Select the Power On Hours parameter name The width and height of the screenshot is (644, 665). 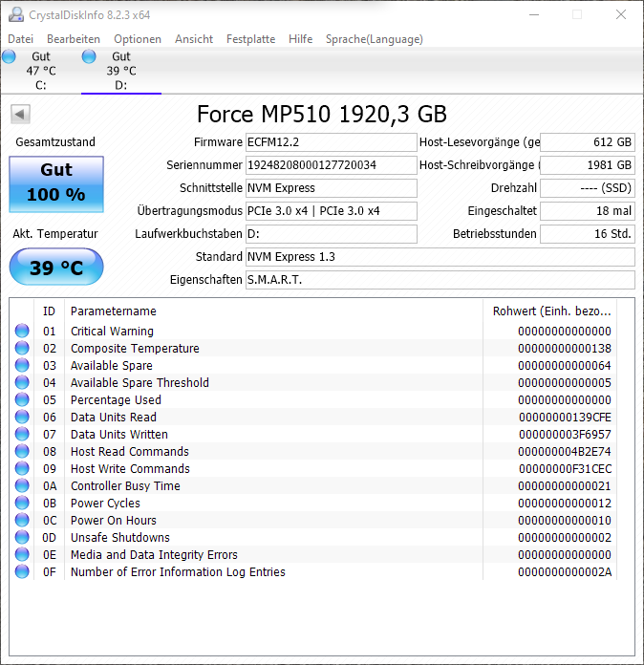click(114, 520)
